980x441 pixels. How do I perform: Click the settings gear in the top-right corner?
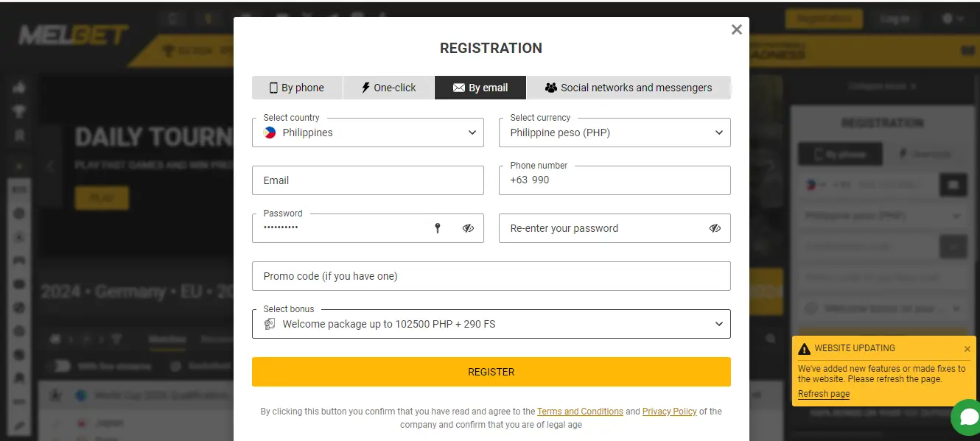pyautogui.click(x=948, y=18)
